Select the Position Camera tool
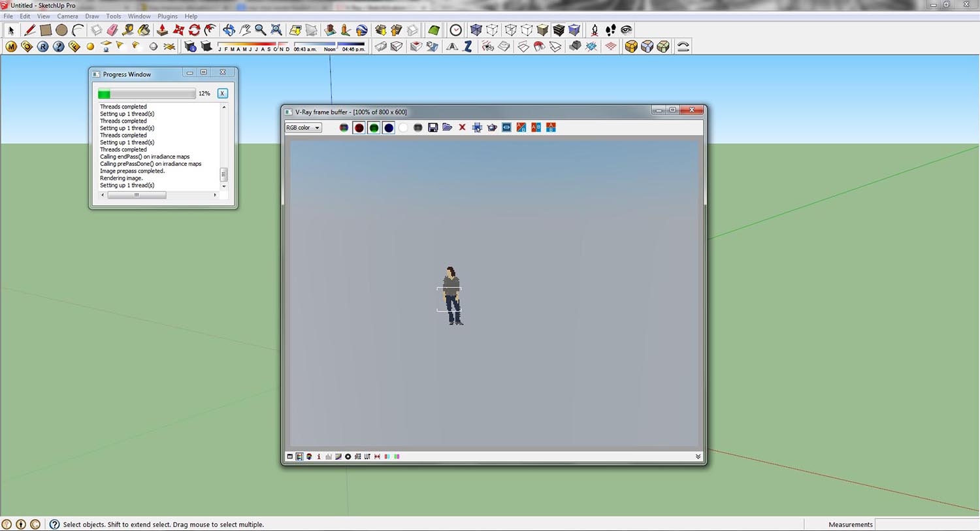 [x=595, y=30]
